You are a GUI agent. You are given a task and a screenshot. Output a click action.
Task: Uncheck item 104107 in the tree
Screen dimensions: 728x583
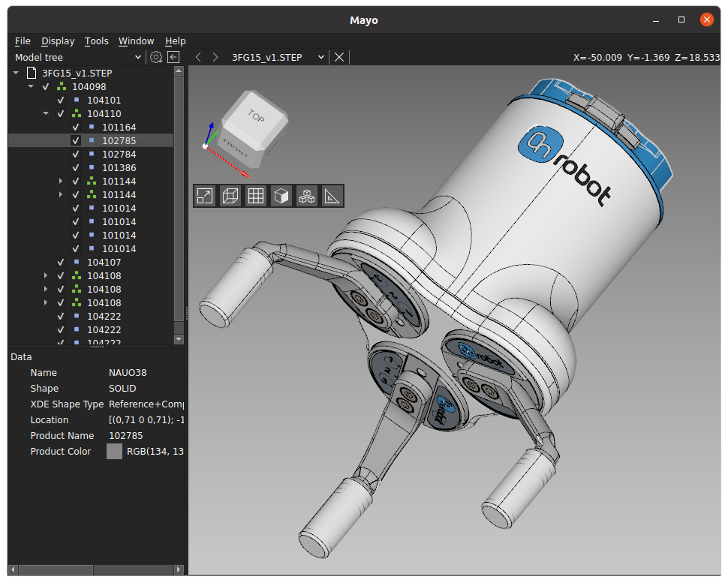pos(60,262)
